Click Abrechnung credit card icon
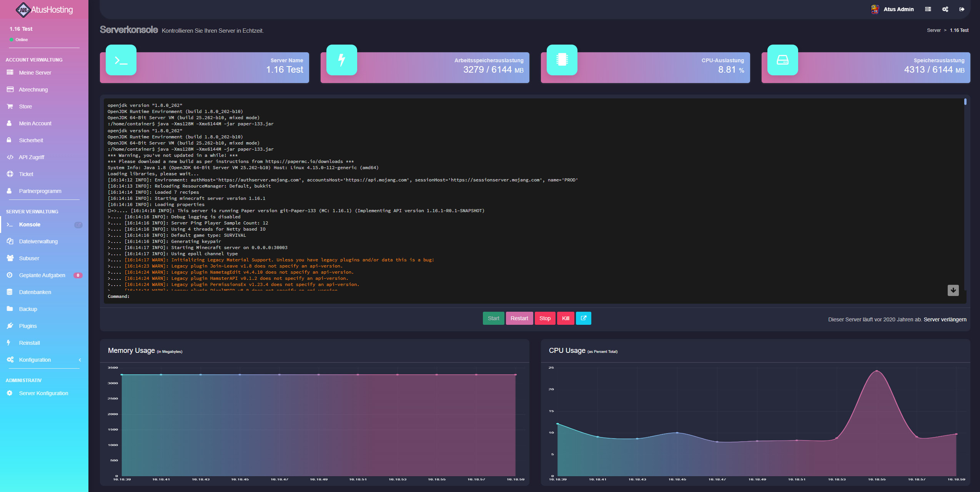 click(x=10, y=90)
